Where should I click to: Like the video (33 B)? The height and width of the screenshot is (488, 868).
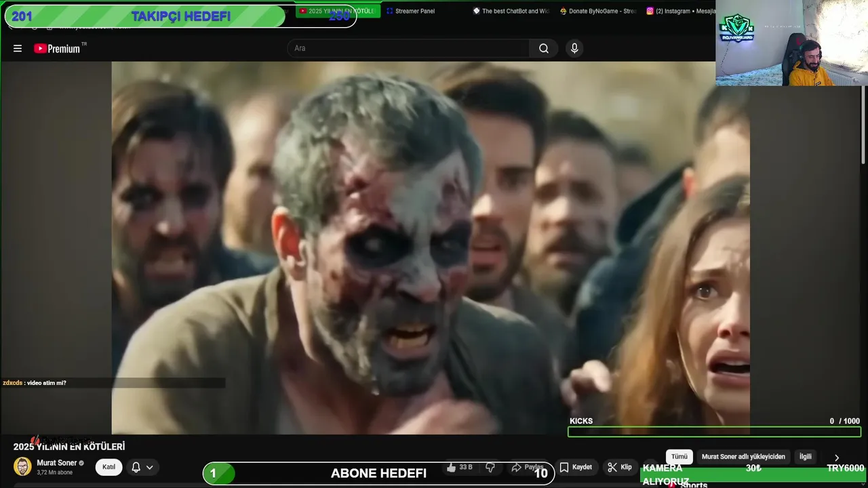pos(460,467)
